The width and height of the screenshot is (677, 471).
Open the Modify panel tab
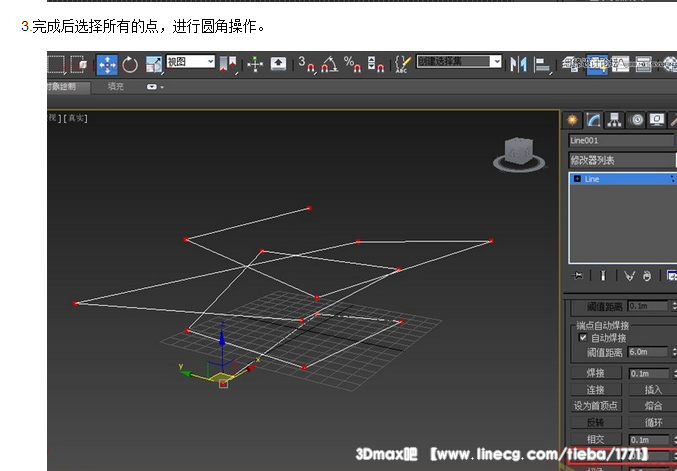pos(593,120)
